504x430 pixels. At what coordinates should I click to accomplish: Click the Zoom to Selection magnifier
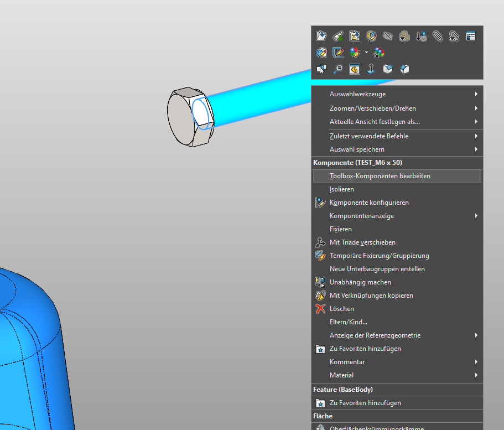click(337, 69)
